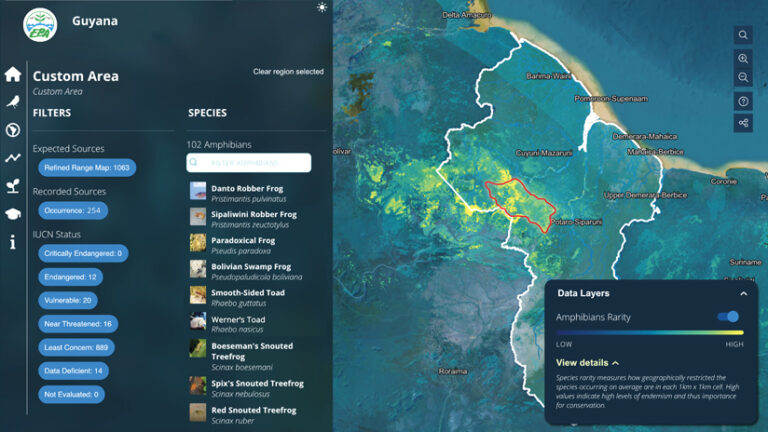Click the 102 Amphibians count text
The image size is (768, 432).
click(219, 144)
